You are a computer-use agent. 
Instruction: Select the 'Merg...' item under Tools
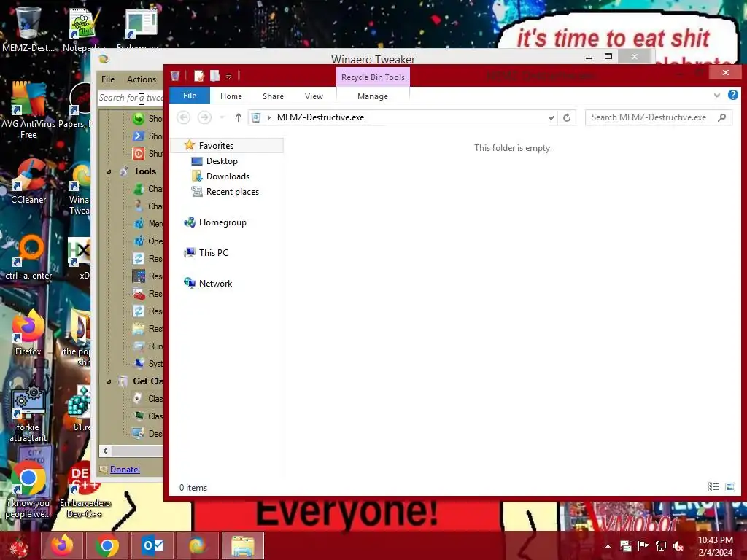[147, 223]
